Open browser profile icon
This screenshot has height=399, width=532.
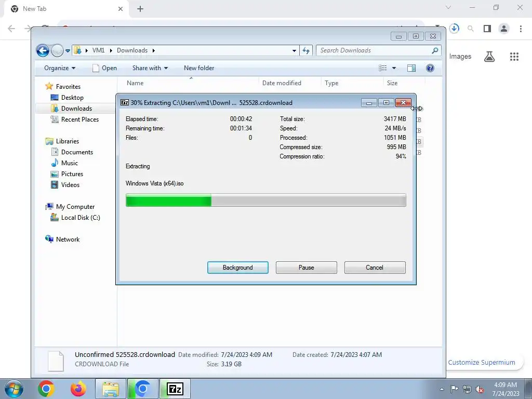(504, 29)
